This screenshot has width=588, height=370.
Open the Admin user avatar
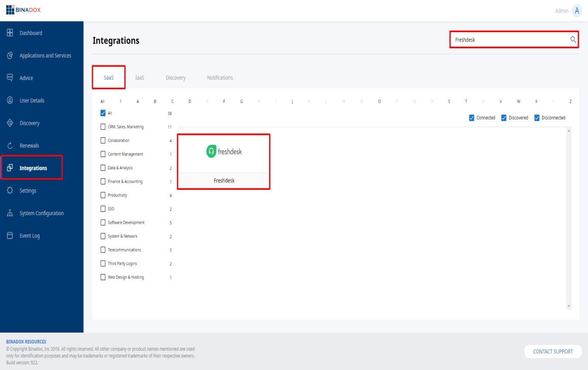pyautogui.click(x=577, y=11)
